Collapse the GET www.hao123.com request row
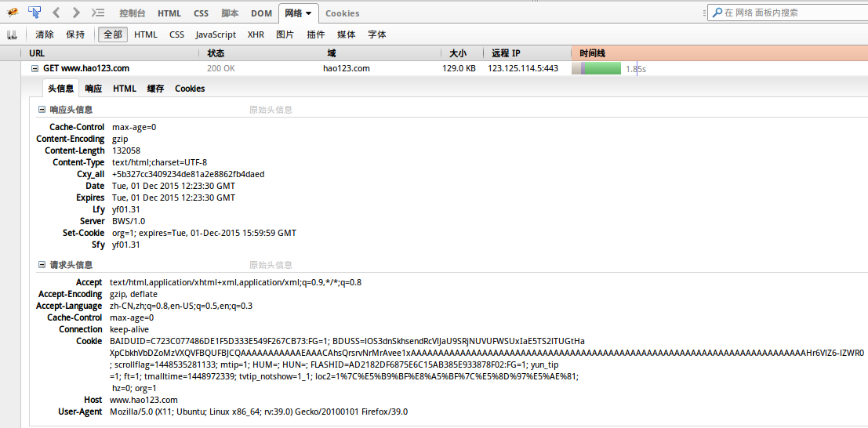The height and width of the screenshot is (428, 868). pos(35,69)
